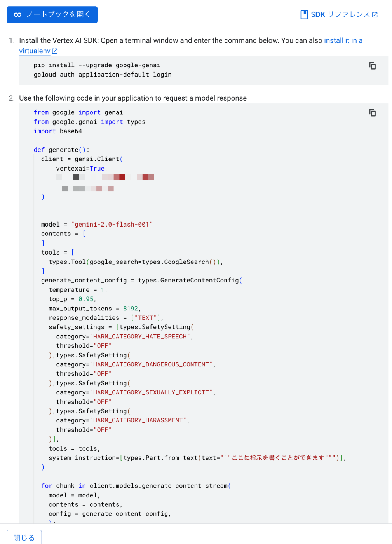392x544 pixels.
Task: Click the 'client = genai.Client(' line
Action: coord(82,159)
